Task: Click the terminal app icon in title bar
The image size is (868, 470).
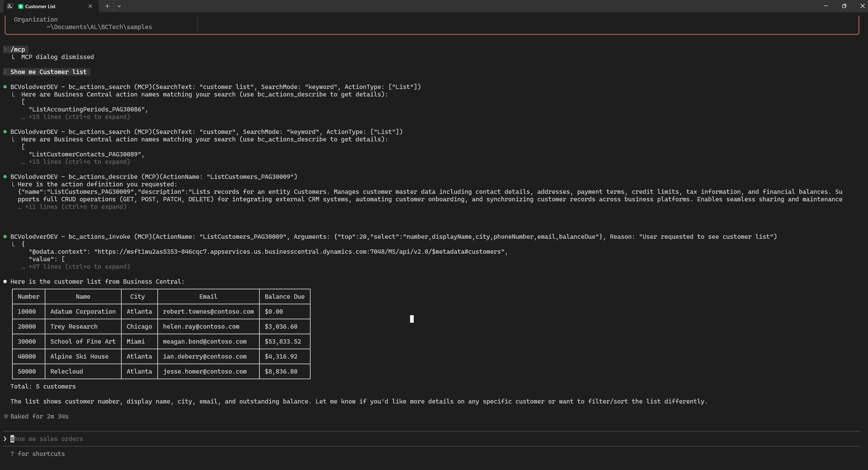Action: pos(10,6)
